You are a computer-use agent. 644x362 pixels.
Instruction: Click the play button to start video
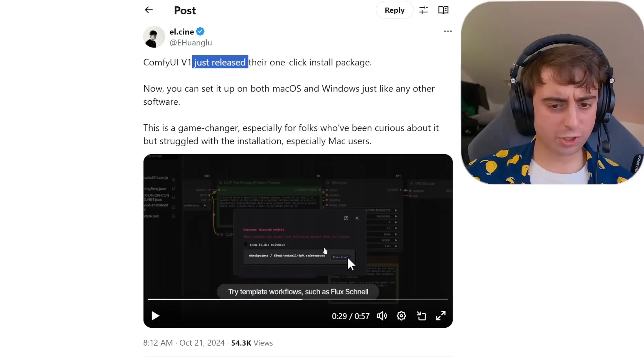[x=156, y=316]
